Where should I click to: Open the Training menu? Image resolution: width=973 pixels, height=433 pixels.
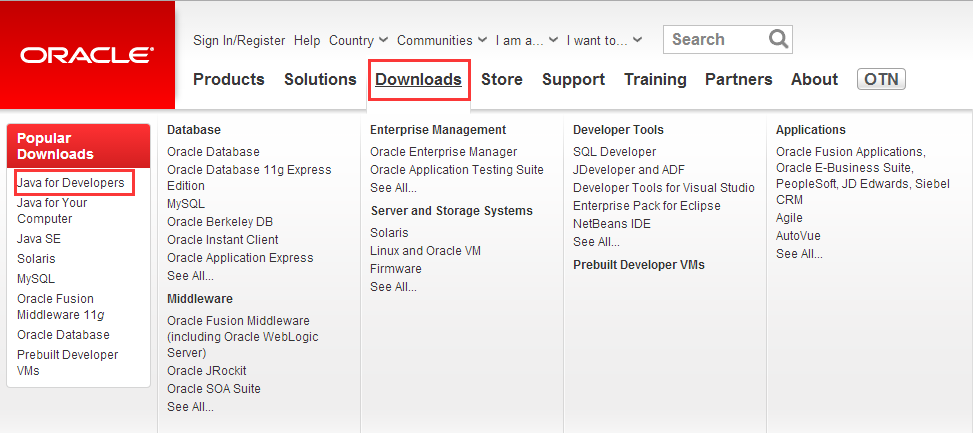(x=655, y=79)
